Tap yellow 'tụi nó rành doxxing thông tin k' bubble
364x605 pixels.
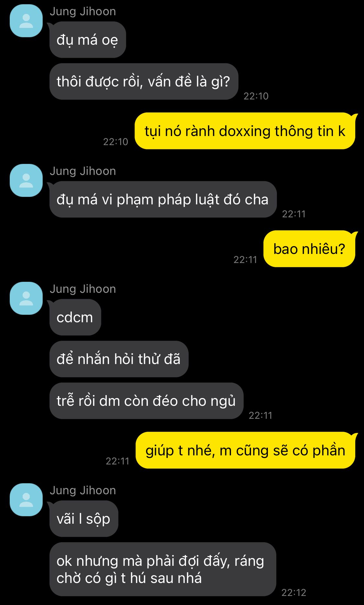tap(245, 131)
